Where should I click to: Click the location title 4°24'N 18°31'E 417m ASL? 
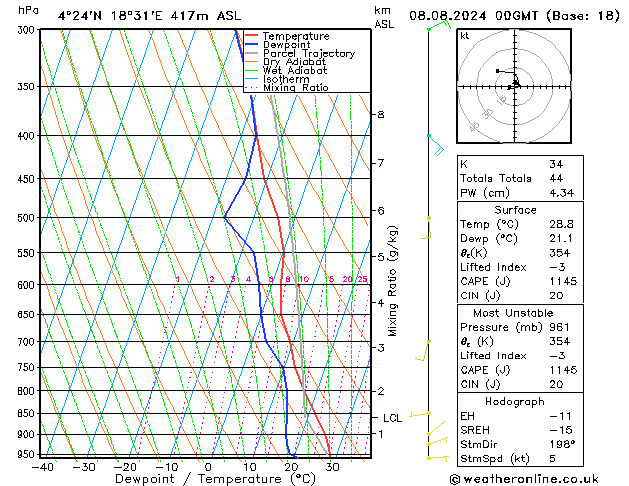pyautogui.click(x=149, y=16)
